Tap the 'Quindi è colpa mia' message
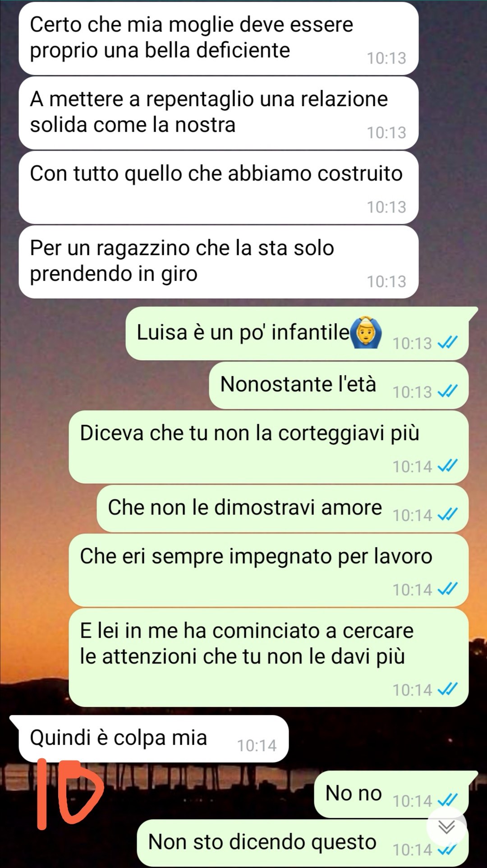Screen dimensions: 487x868 click(x=153, y=739)
